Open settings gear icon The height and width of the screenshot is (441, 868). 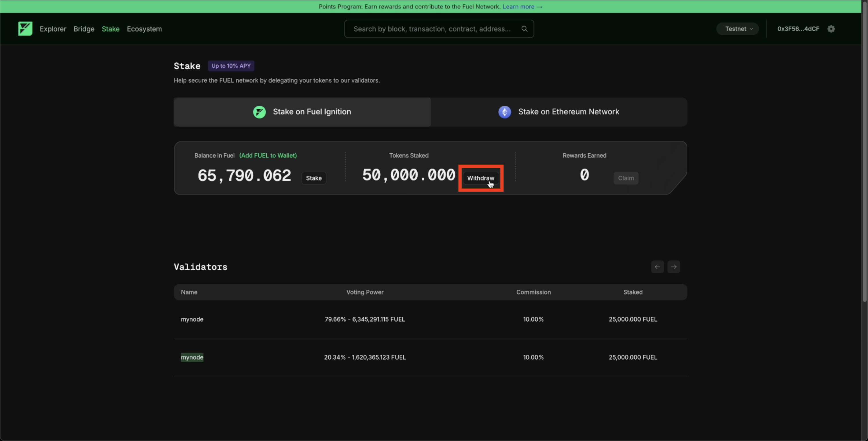(831, 29)
